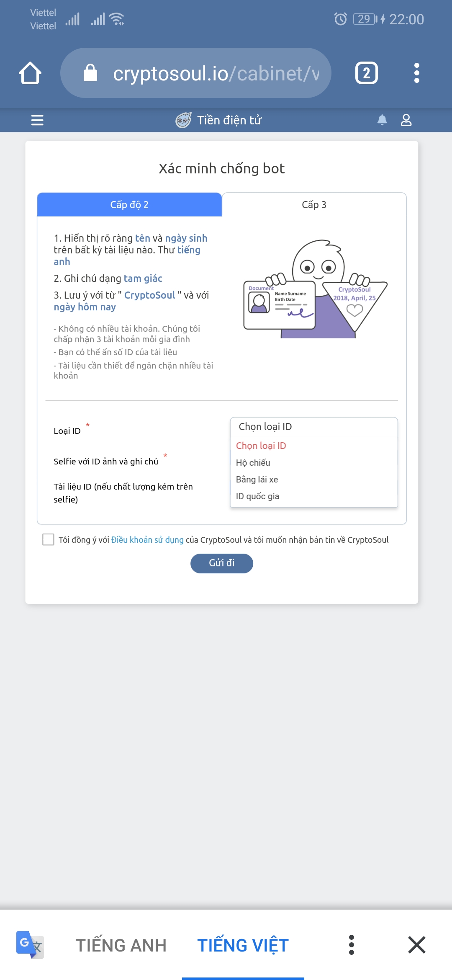Image resolution: width=452 pixels, height=980 pixels.
Task: Tap the Google Translate icon
Action: click(30, 945)
